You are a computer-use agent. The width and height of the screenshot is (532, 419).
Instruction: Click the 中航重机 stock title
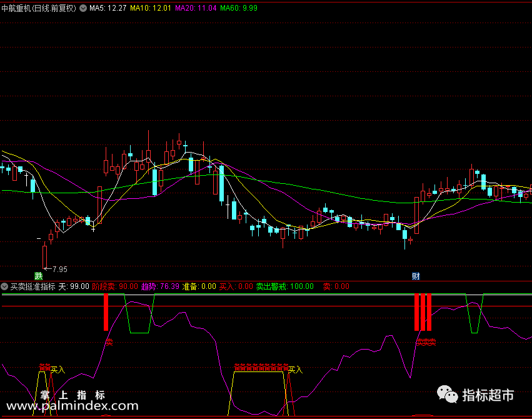[x=39, y=8]
